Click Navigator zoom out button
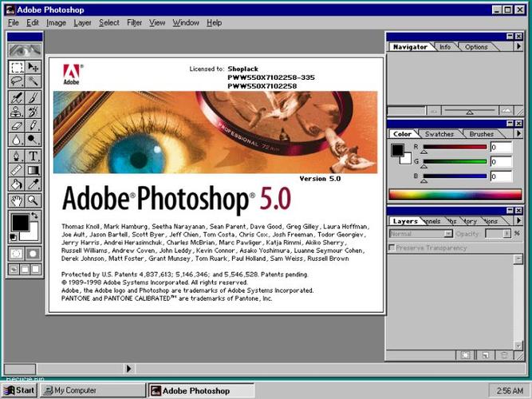 click(x=434, y=111)
